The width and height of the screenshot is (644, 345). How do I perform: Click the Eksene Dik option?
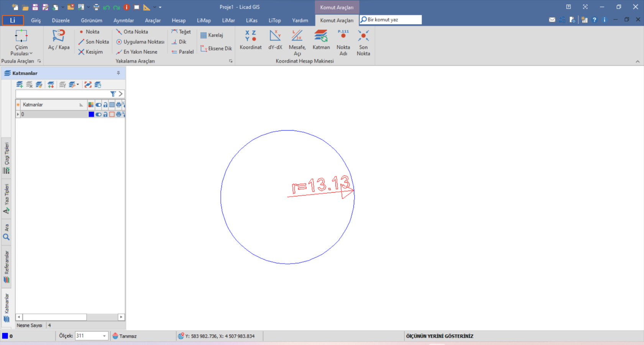(216, 49)
